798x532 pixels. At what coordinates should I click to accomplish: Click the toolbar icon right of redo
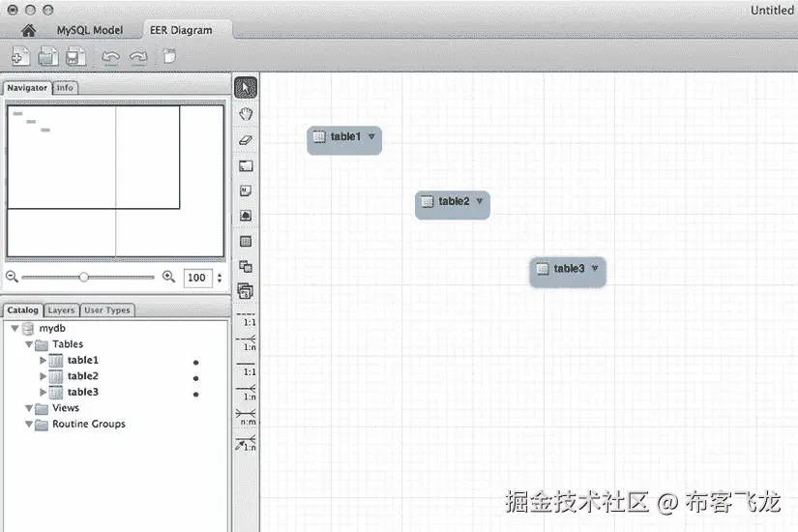[169, 56]
